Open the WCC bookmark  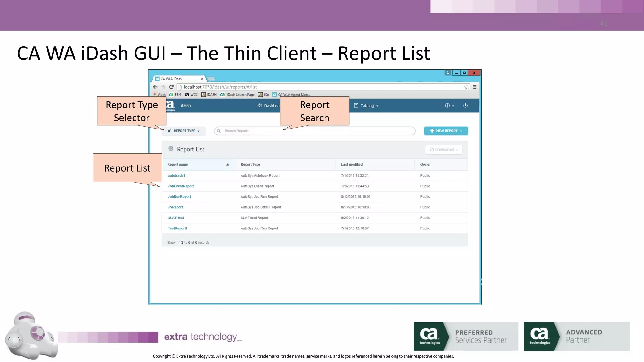[x=191, y=95]
